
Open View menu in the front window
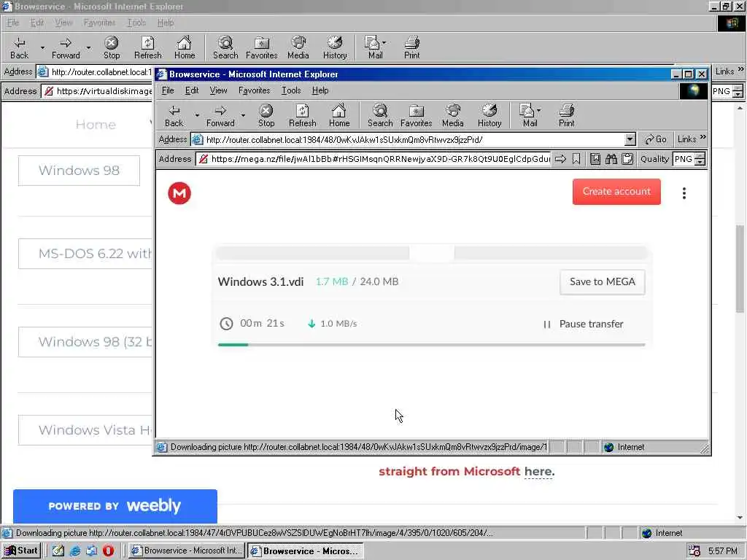click(x=218, y=90)
